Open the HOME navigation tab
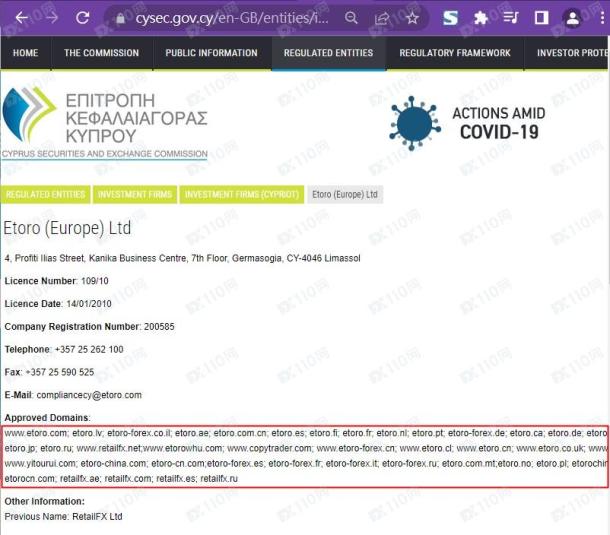 coord(26,53)
